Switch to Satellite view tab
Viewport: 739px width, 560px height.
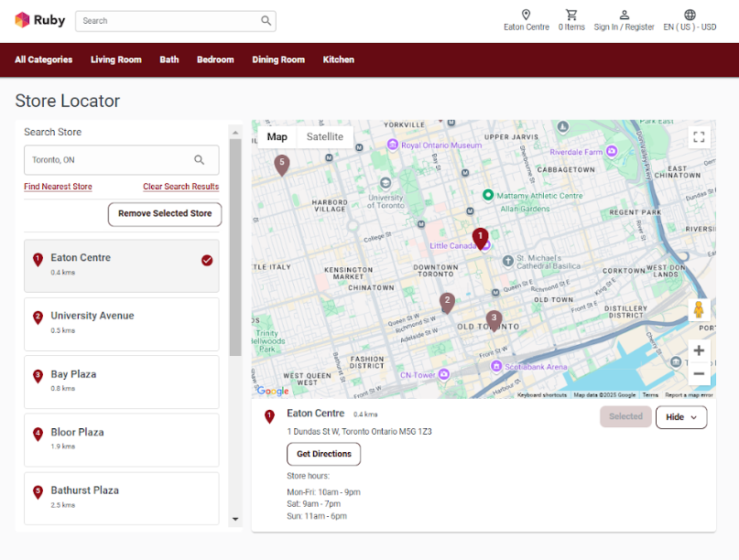click(x=325, y=137)
